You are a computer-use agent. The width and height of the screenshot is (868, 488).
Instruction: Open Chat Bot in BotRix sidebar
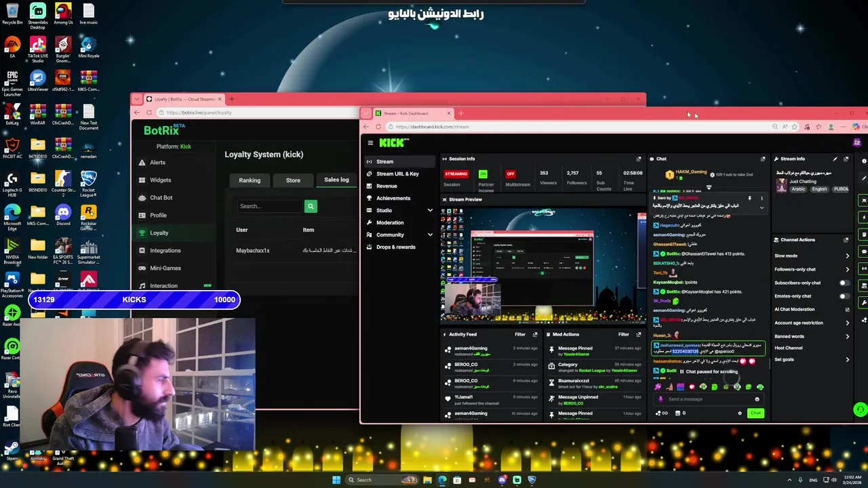click(160, 198)
